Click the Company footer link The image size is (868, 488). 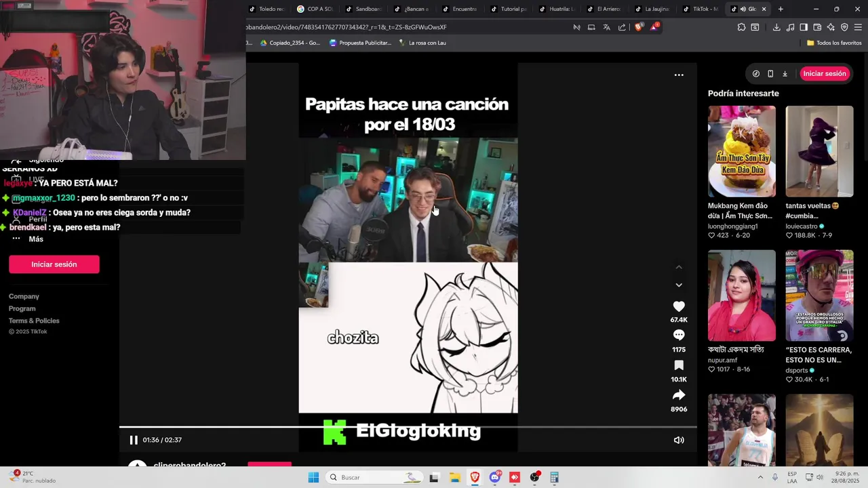coord(24,296)
